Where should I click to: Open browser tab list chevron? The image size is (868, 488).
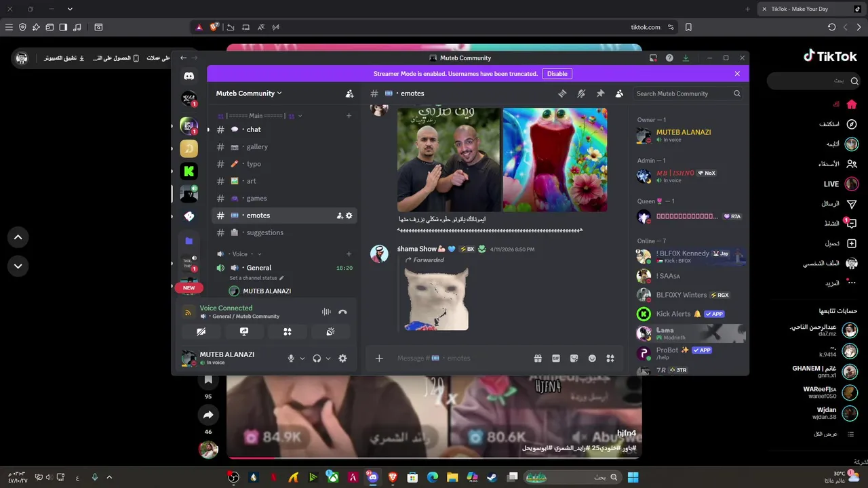[x=70, y=9]
